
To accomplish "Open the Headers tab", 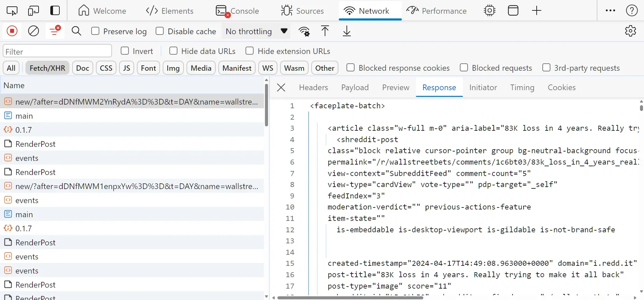I will [313, 87].
